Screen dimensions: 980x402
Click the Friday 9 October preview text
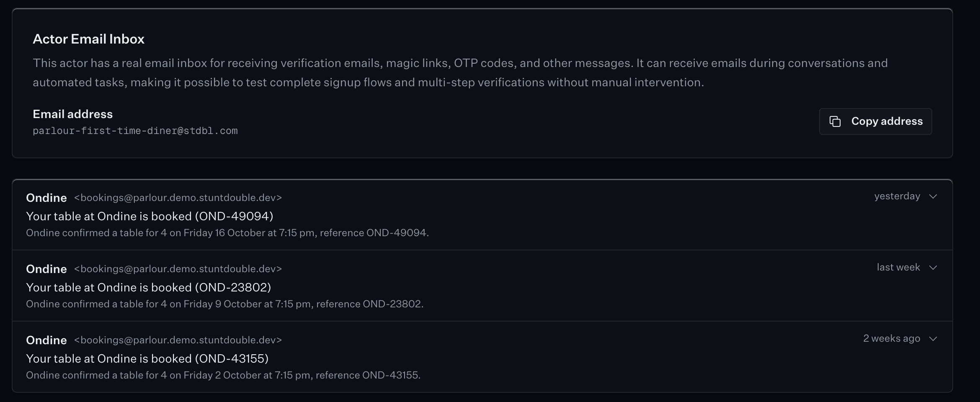tap(225, 304)
